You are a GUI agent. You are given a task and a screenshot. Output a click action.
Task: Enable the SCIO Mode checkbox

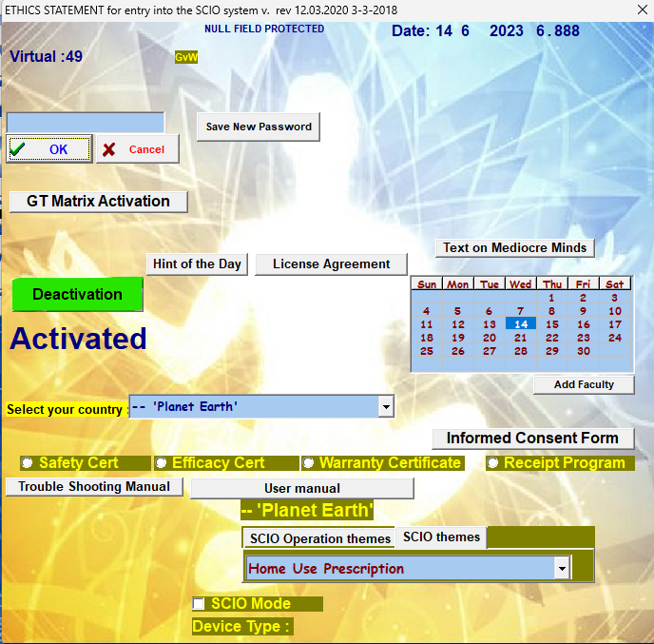[x=199, y=604]
